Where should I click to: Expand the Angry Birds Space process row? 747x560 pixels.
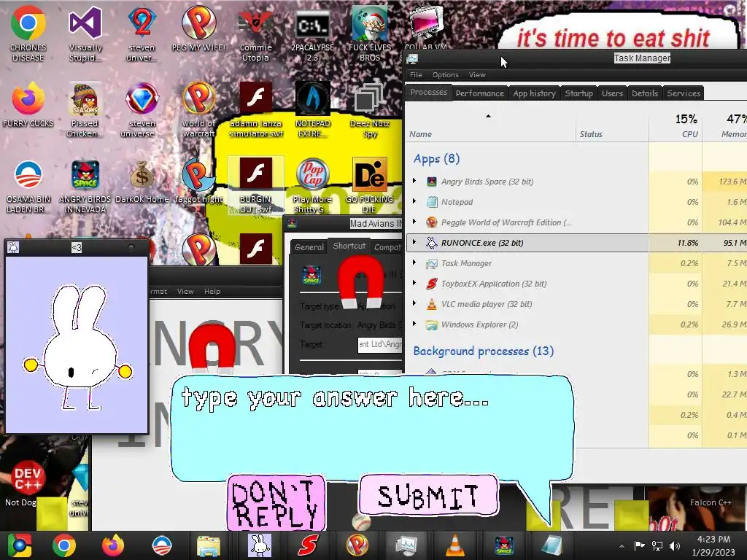click(x=414, y=181)
